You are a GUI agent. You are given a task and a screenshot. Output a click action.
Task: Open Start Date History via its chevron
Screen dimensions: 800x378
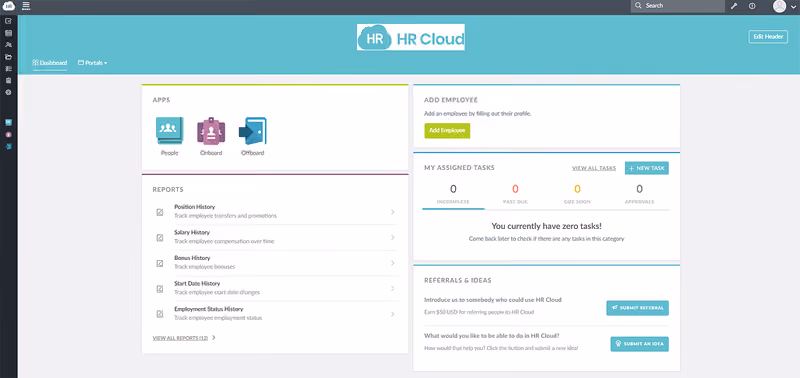pos(392,288)
